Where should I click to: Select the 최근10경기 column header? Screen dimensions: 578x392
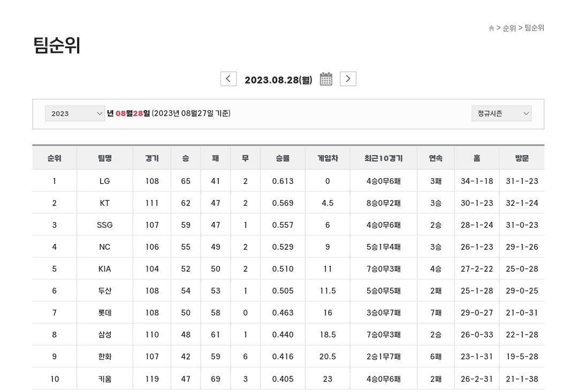point(383,158)
